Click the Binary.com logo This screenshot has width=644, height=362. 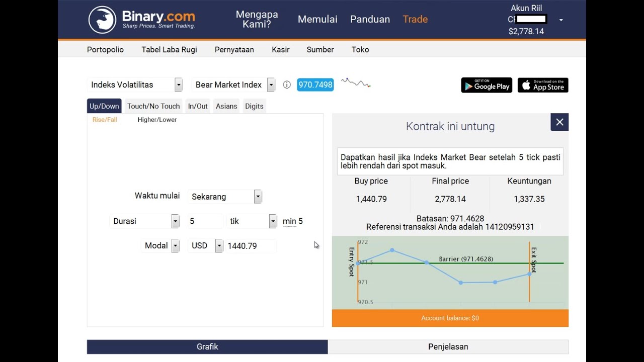tap(141, 20)
